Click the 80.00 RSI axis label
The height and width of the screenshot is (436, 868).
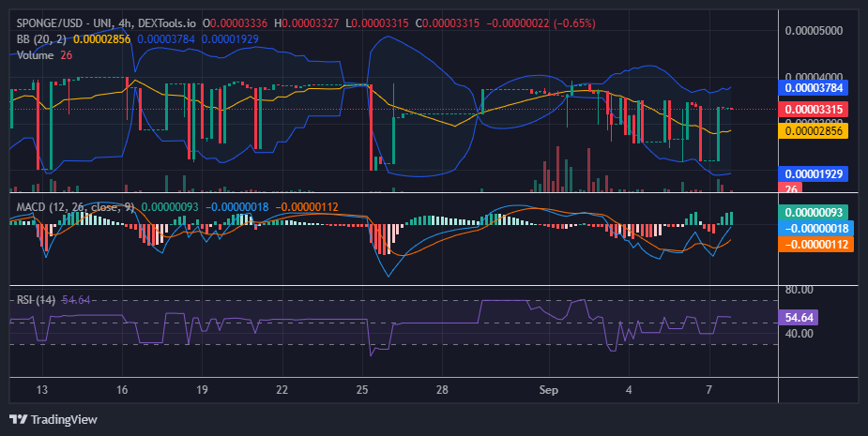coord(799,290)
